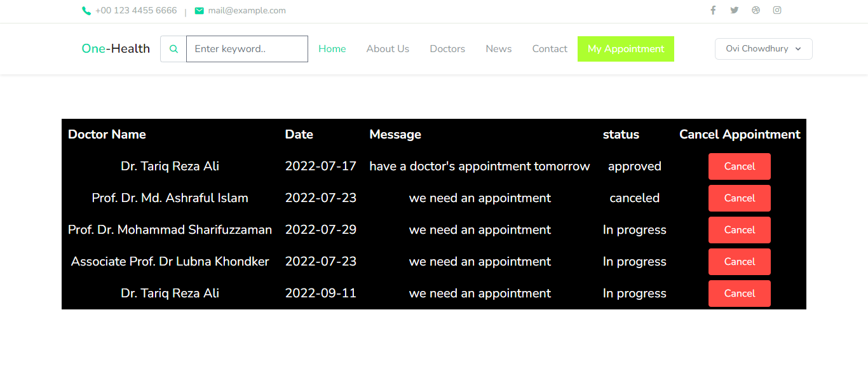
Task: Select Doctors from the navigation
Action: [447, 48]
